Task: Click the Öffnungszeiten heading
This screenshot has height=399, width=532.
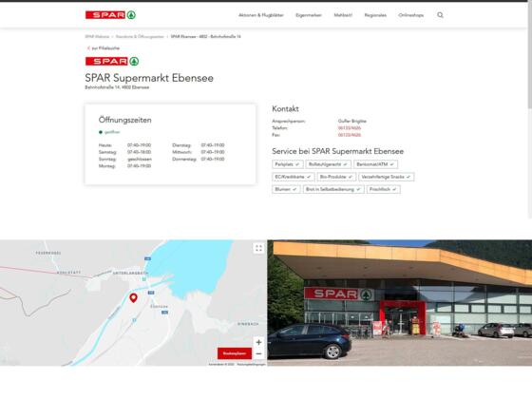Action: click(124, 120)
